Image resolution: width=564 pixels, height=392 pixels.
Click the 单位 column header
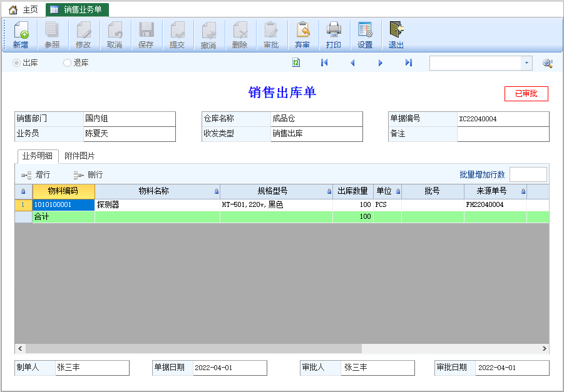(x=387, y=191)
